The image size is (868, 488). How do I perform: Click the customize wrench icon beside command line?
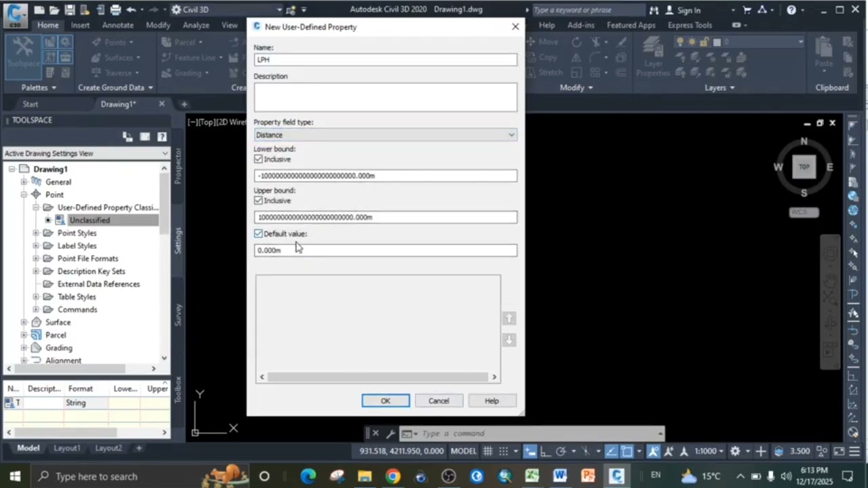click(x=391, y=434)
